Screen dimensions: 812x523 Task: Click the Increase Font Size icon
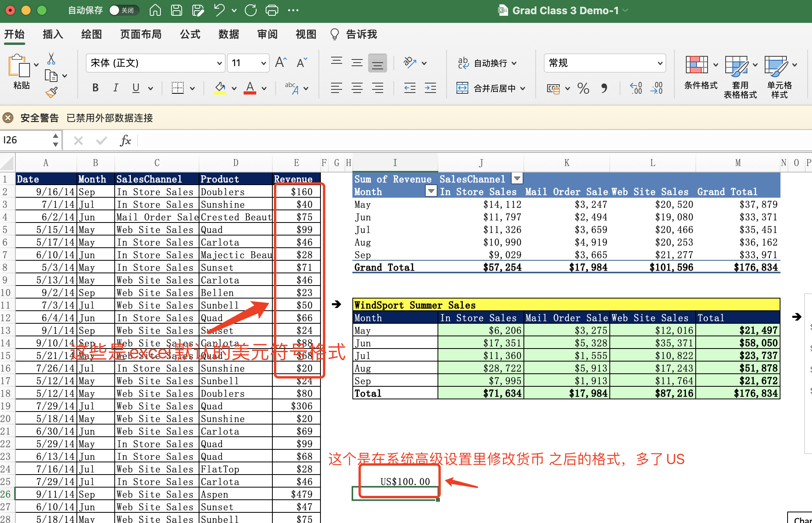281,63
